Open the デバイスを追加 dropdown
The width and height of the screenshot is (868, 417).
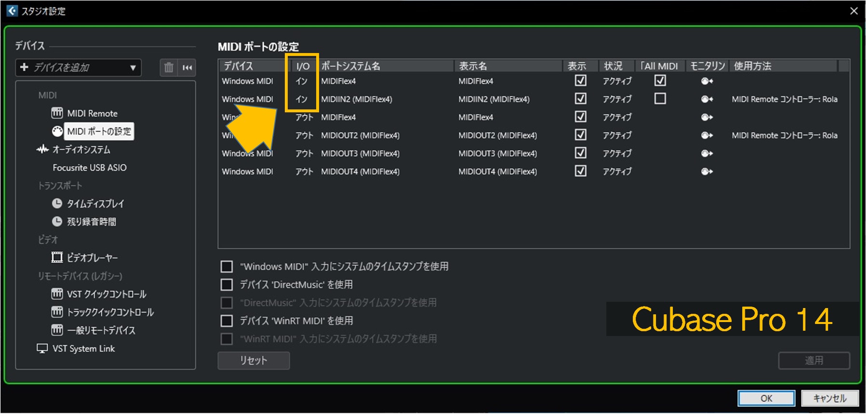(x=79, y=67)
